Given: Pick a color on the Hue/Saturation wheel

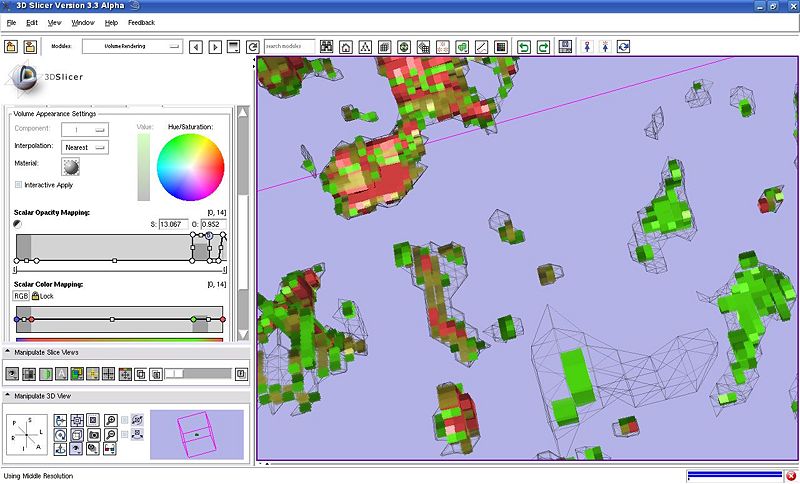Looking at the screenshot, I should pyautogui.click(x=193, y=166).
